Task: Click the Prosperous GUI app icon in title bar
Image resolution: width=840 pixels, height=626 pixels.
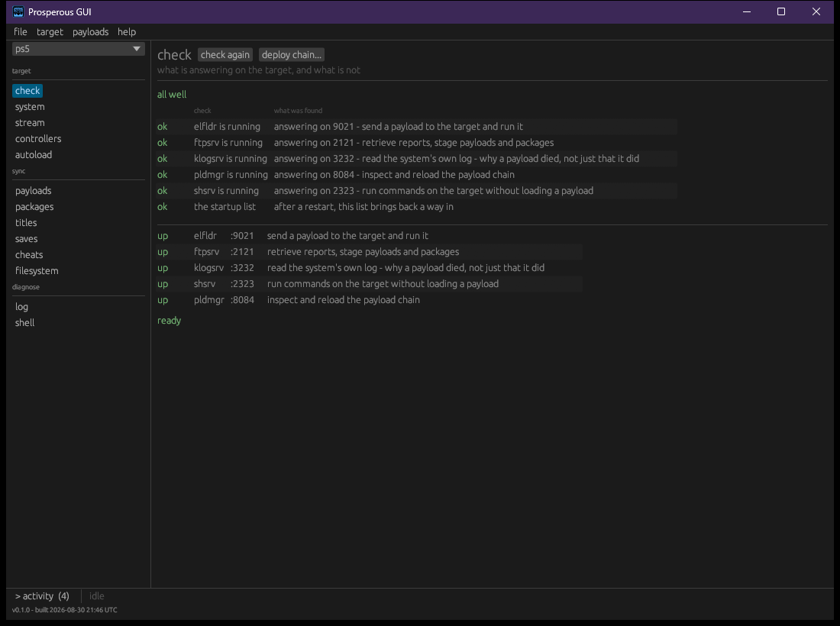Action: pos(18,11)
